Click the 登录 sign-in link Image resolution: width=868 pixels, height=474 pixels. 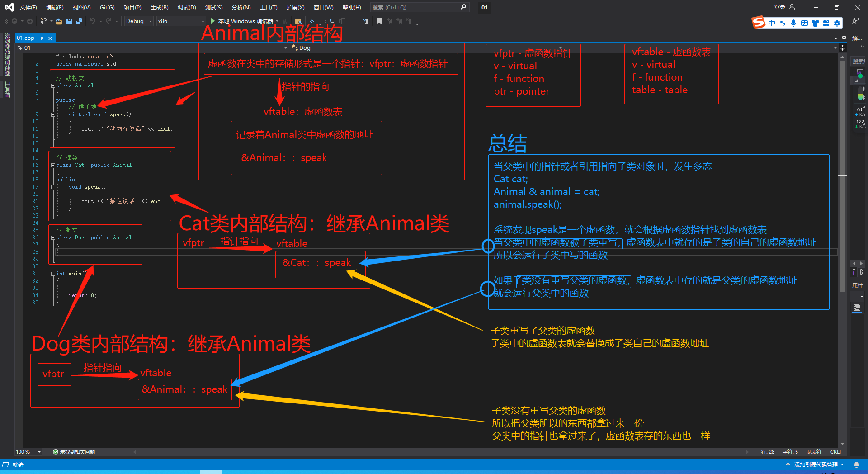point(780,7)
